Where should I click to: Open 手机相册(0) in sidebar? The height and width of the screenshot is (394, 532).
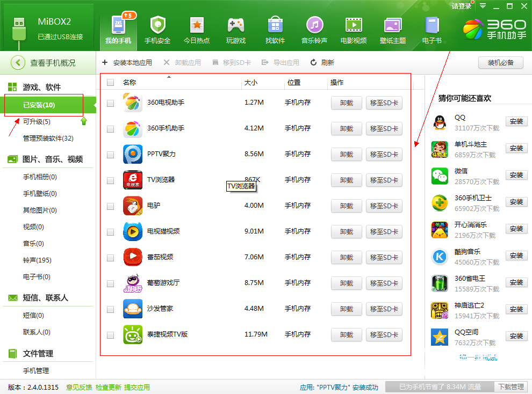point(40,177)
